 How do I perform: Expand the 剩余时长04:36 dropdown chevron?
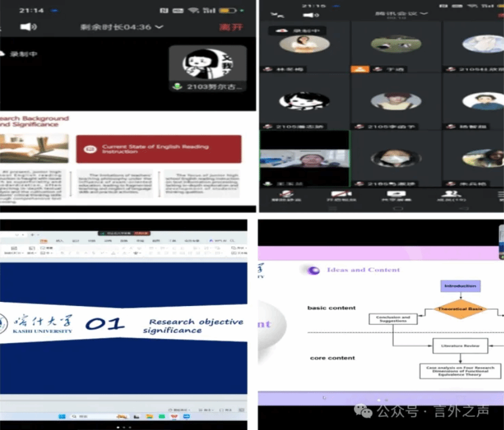159,27
